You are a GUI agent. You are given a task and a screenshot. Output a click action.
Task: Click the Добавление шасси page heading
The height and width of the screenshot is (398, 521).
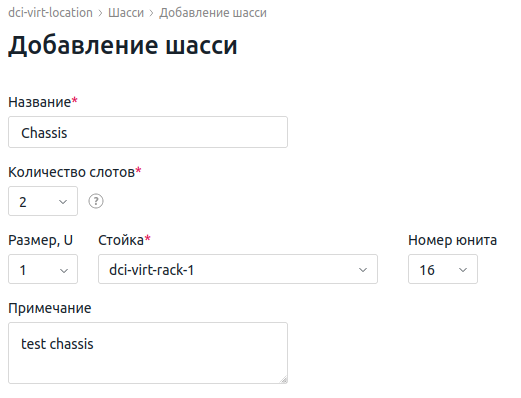point(123,45)
